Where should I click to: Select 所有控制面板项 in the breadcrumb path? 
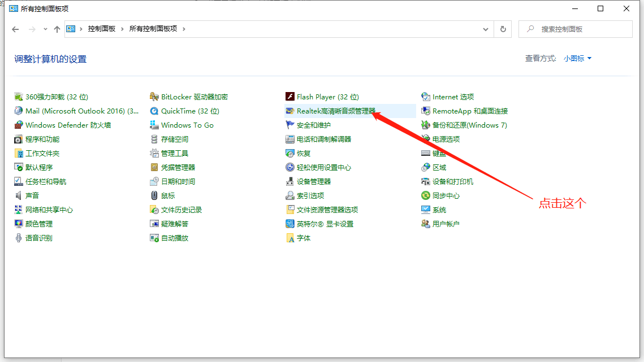pos(153,29)
